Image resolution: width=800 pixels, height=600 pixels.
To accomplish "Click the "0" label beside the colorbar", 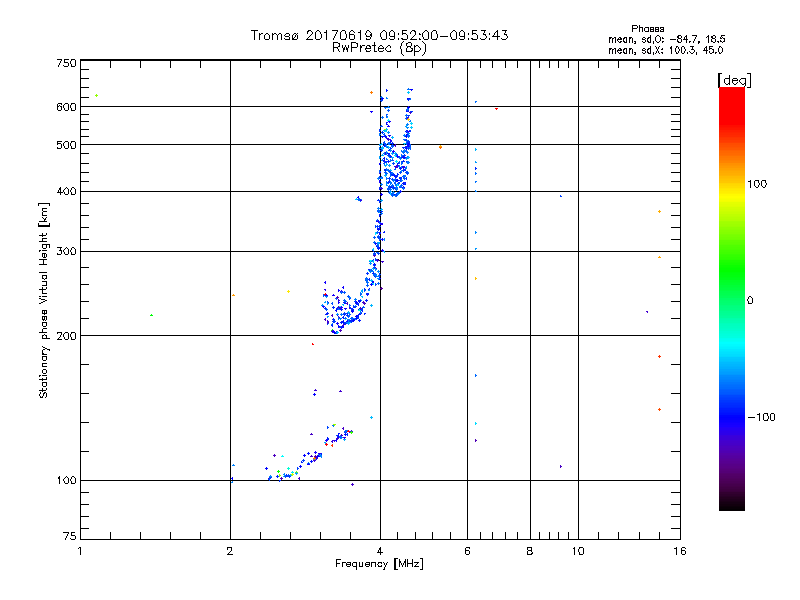I will pos(750,301).
